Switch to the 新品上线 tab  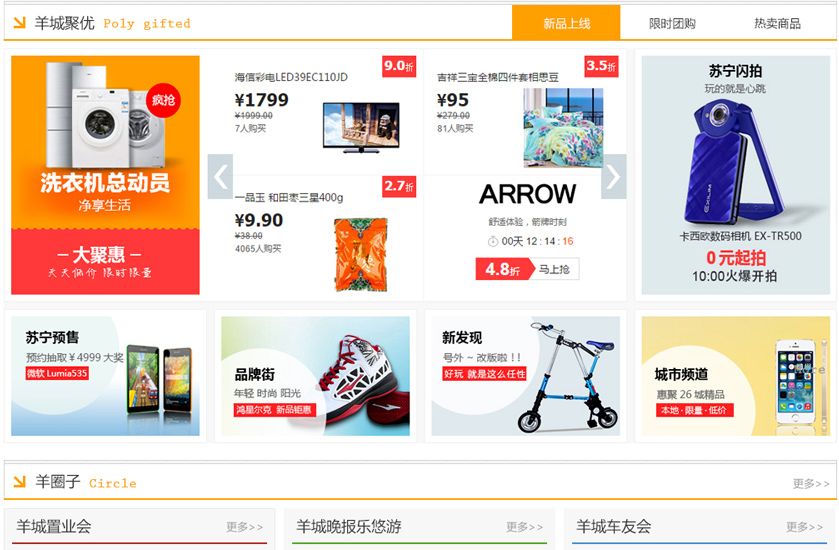click(x=566, y=23)
